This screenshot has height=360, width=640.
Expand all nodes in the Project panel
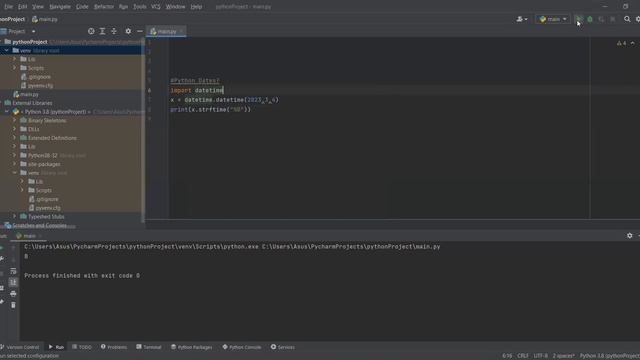click(102, 31)
